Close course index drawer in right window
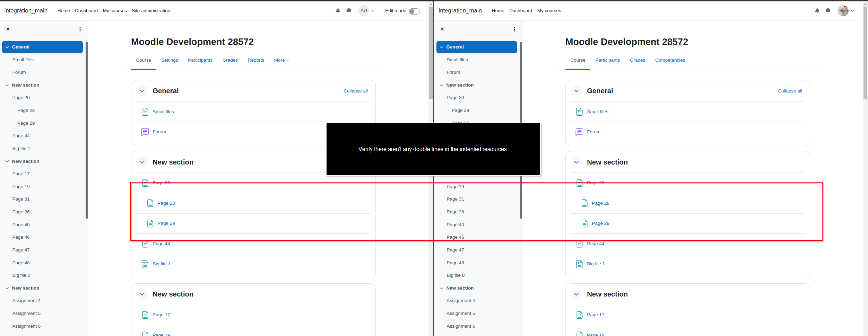This screenshot has height=336, width=868. (x=442, y=29)
